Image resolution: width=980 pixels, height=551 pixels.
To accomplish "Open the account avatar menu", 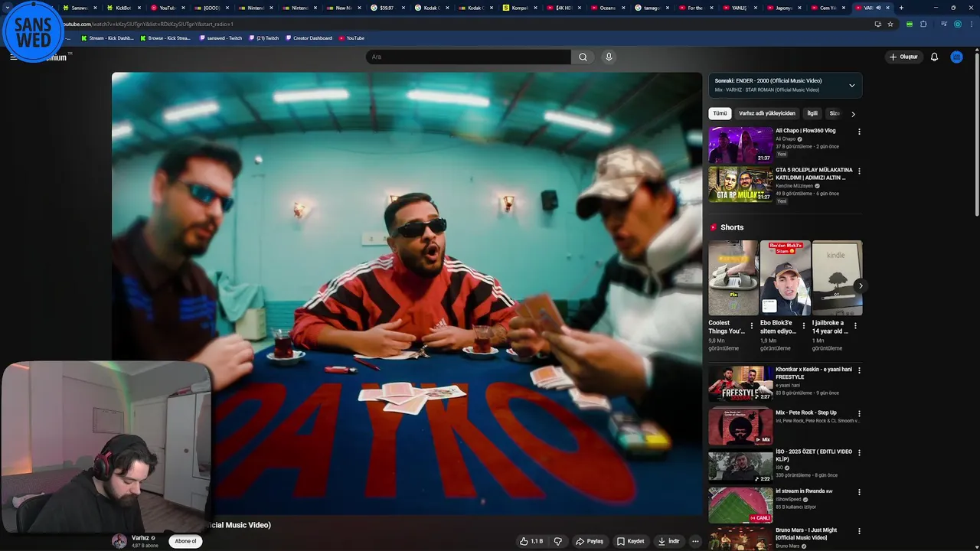I will tap(956, 57).
